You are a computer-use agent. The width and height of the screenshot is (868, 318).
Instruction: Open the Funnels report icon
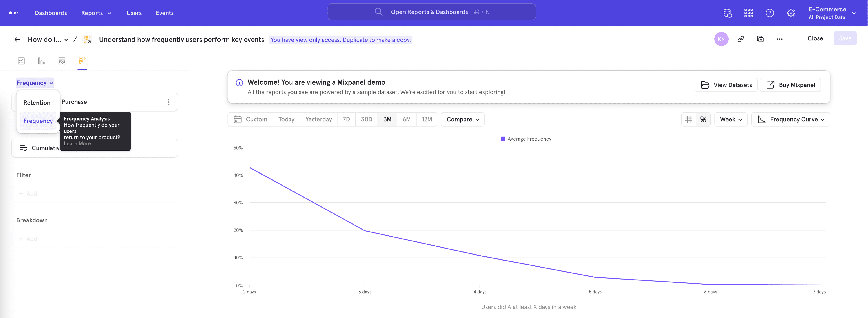tap(41, 61)
